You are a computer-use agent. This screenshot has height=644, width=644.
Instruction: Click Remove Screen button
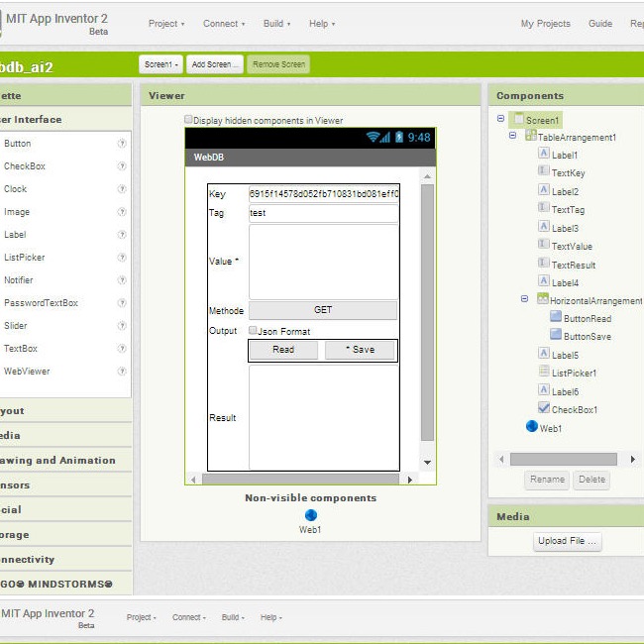[278, 64]
